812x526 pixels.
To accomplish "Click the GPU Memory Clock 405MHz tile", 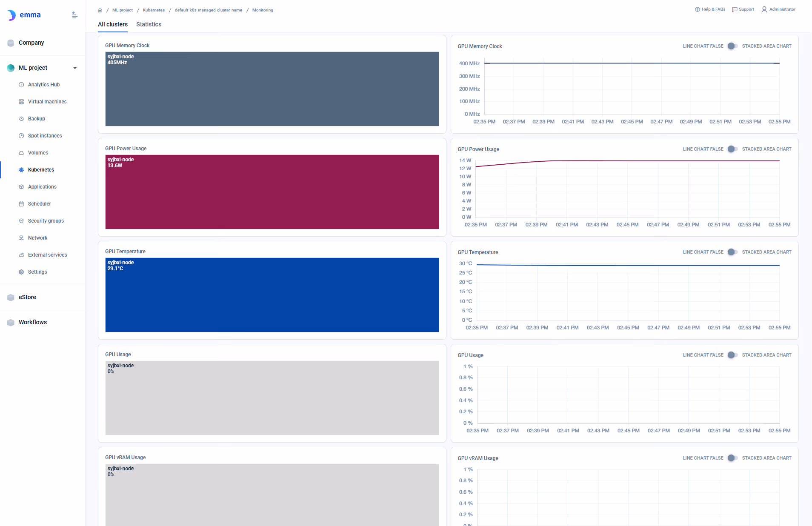I will [x=272, y=89].
